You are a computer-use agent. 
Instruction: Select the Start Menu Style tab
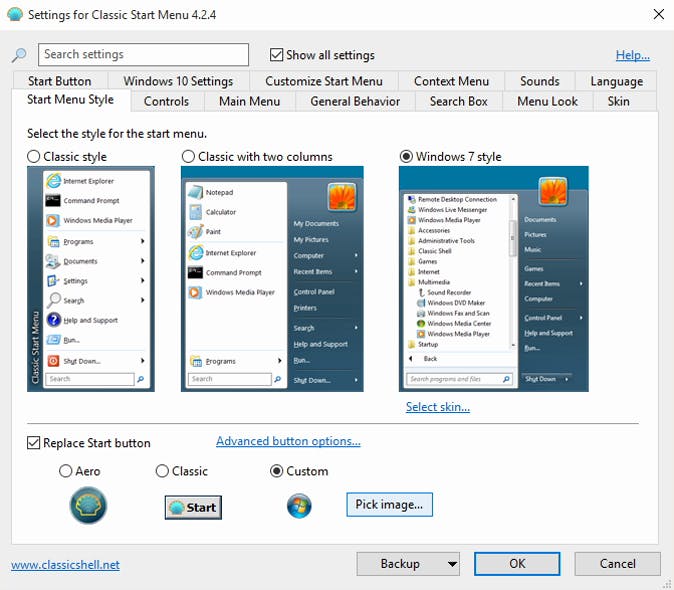pos(70,100)
